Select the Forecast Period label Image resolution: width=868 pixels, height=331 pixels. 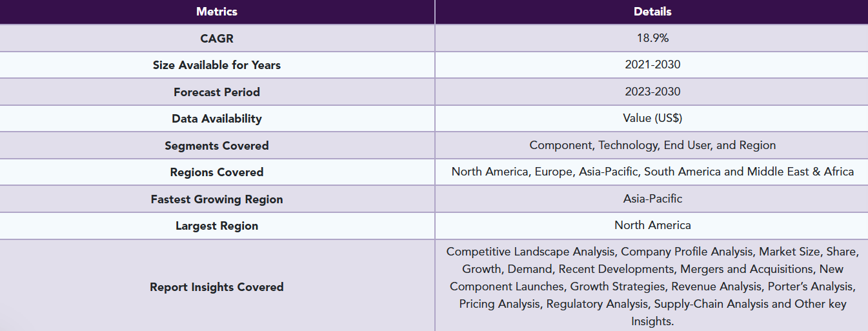(x=217, y=92)
